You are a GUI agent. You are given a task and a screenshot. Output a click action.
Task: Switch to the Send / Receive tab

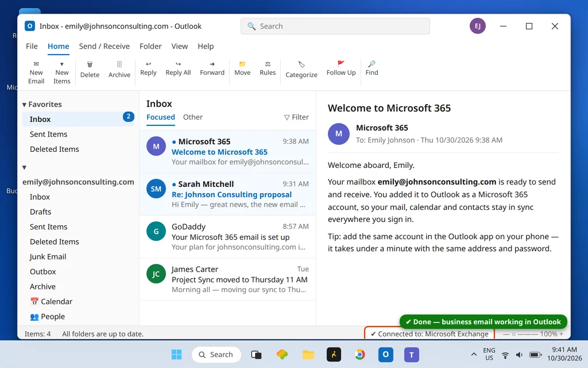(x=105, y=46)
